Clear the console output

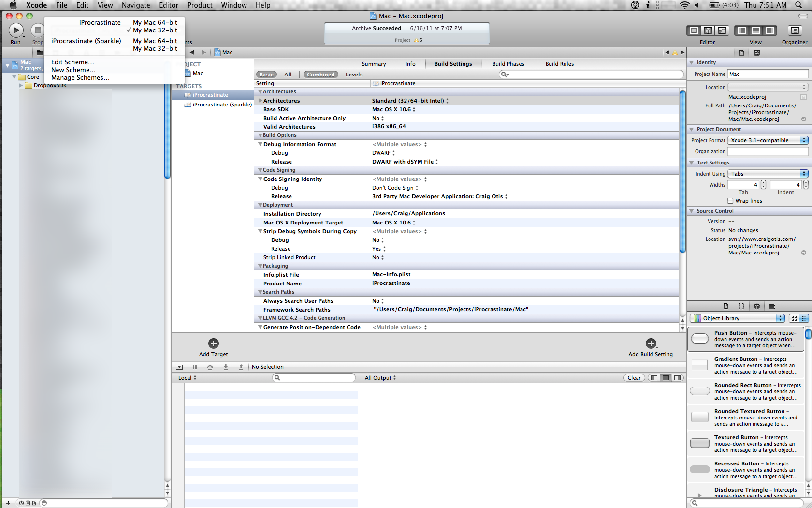point(634,378)
